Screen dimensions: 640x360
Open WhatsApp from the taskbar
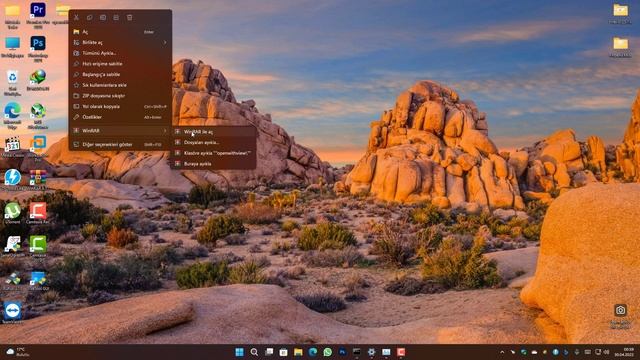(x=328, y=352)
